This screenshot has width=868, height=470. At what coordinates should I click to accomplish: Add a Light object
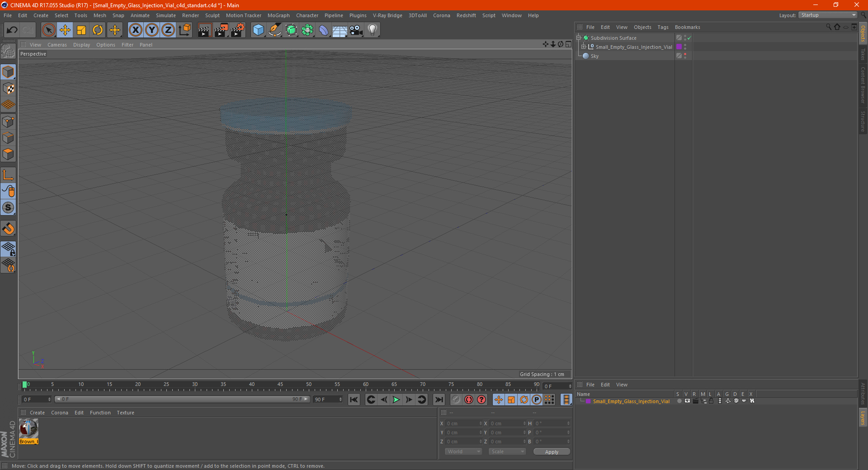pos(373,30)
